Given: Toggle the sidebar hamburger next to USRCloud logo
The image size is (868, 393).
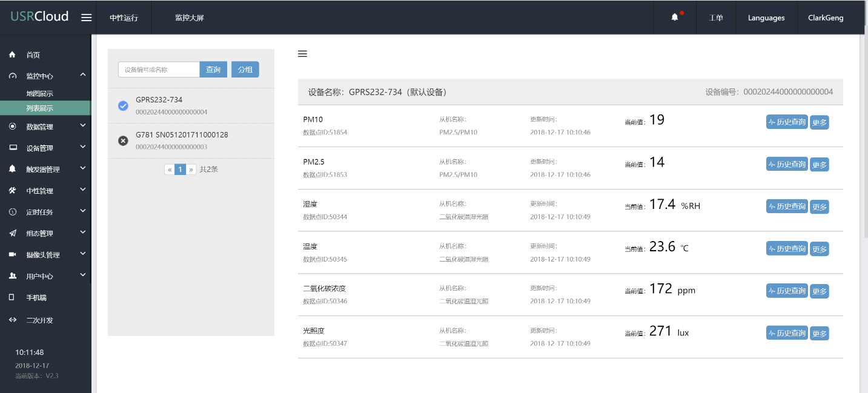Looking at the screenshot, I should pyautogui.click(x=87, y=18).
